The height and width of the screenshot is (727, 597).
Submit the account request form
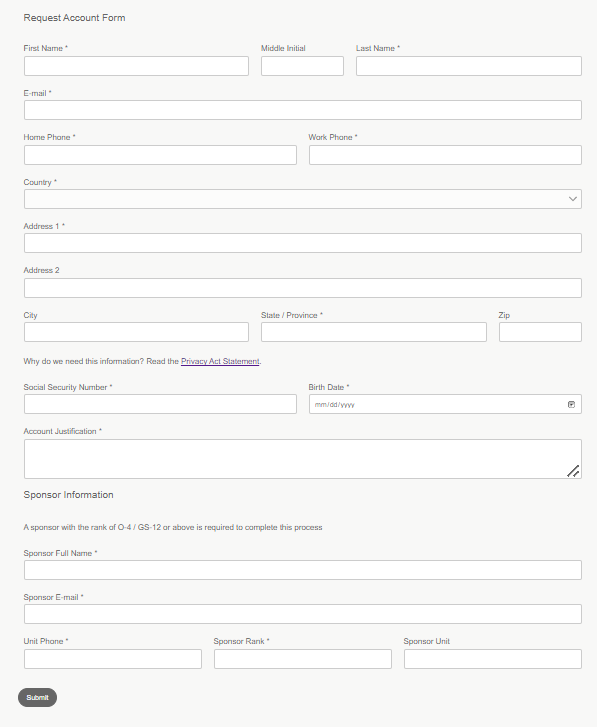point(38,697)
